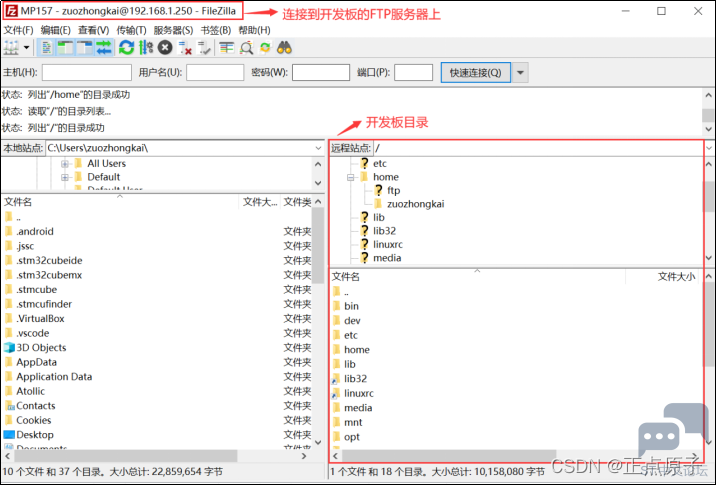Toggle message log display icon

[46, 48]
